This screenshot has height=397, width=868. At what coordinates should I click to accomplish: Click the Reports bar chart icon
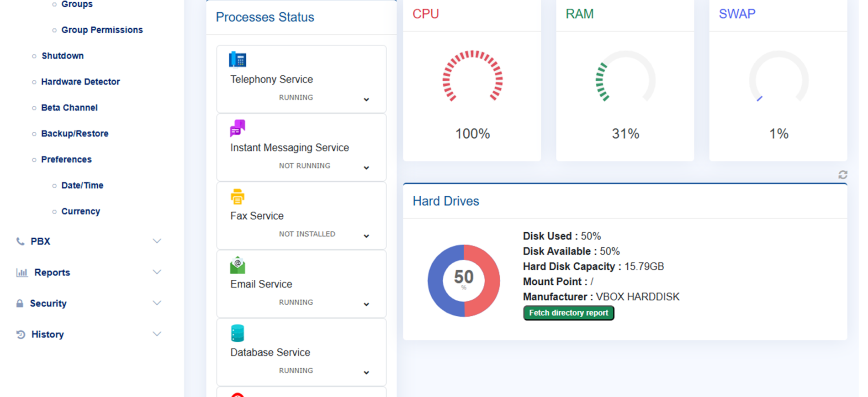21,272
